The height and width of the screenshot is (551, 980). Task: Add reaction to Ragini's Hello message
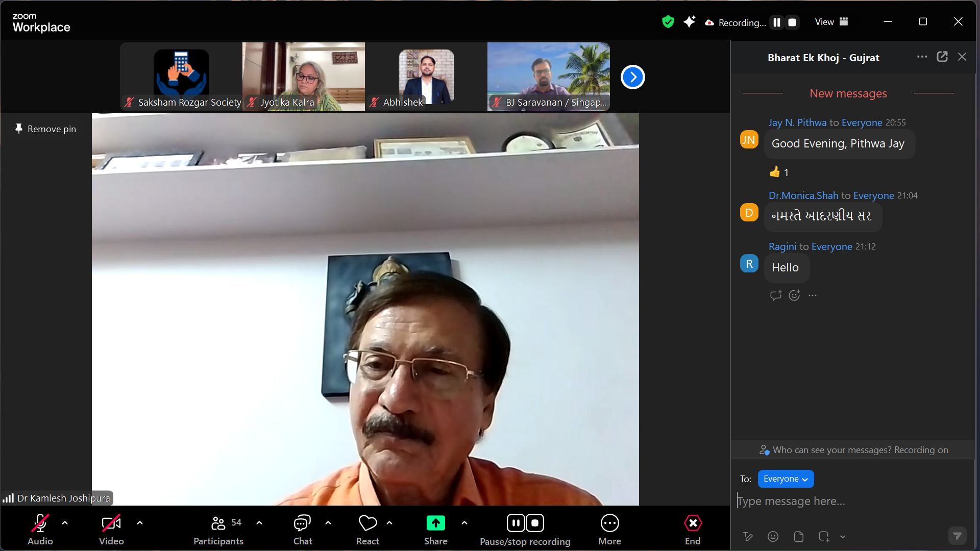point(794,295)
